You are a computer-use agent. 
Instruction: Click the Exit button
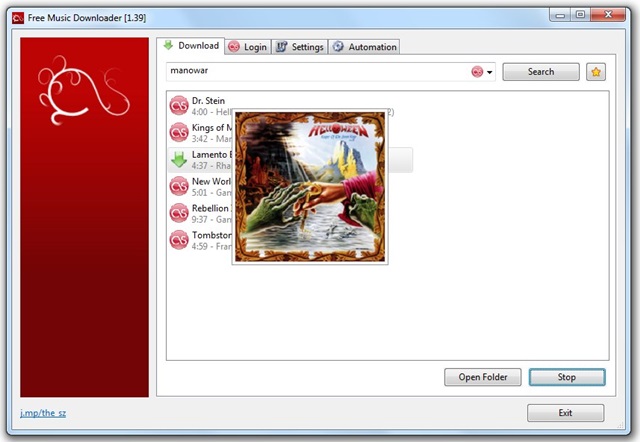click(x=565, y=413)
